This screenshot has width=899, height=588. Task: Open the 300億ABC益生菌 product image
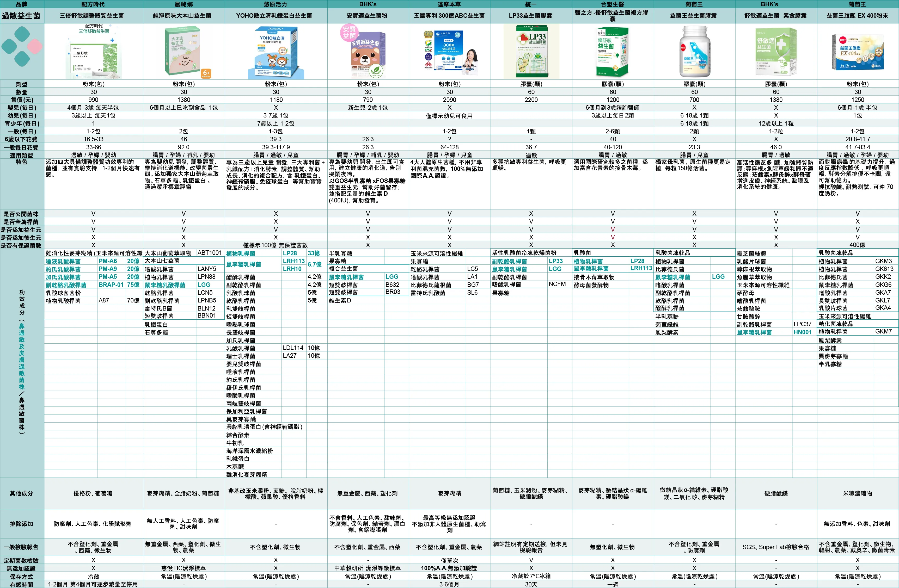450,50
